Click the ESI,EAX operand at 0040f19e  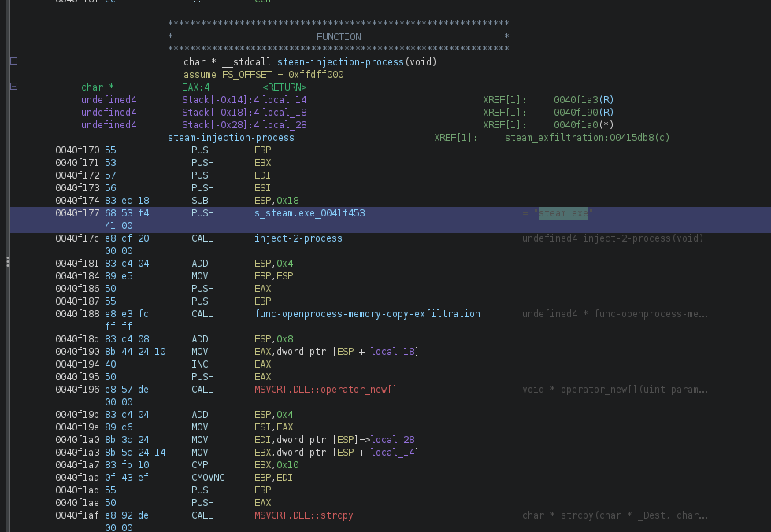[x=273, y=427]
